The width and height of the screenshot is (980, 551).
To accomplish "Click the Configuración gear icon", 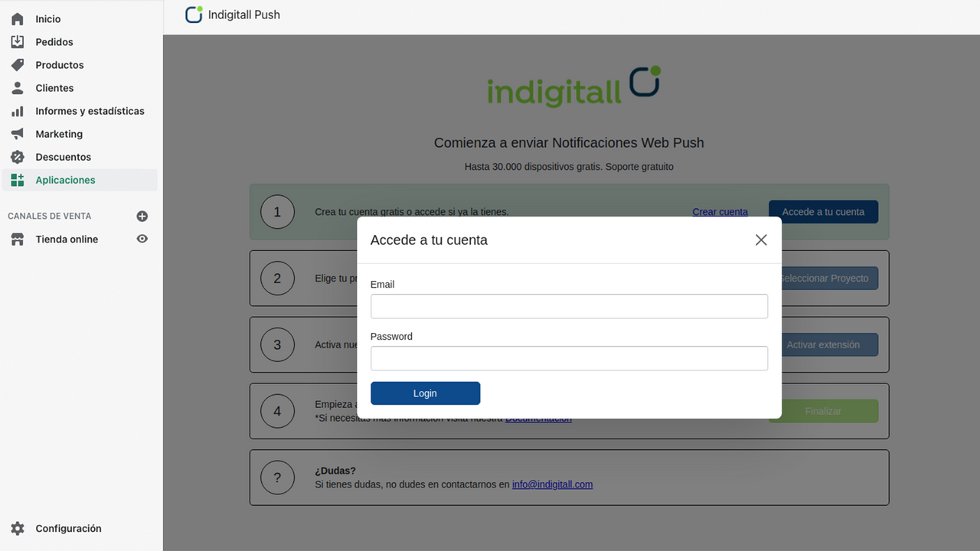I will [x=18, y=529].
